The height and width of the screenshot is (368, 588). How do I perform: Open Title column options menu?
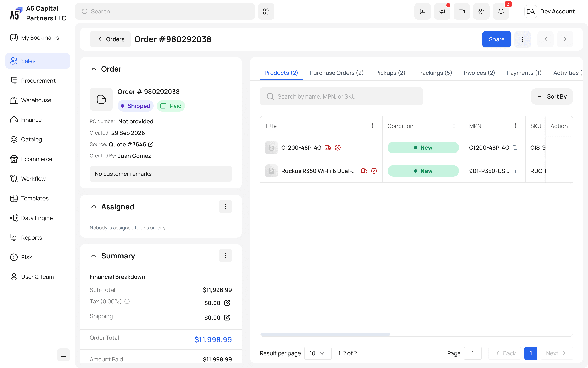pos(372,126)
